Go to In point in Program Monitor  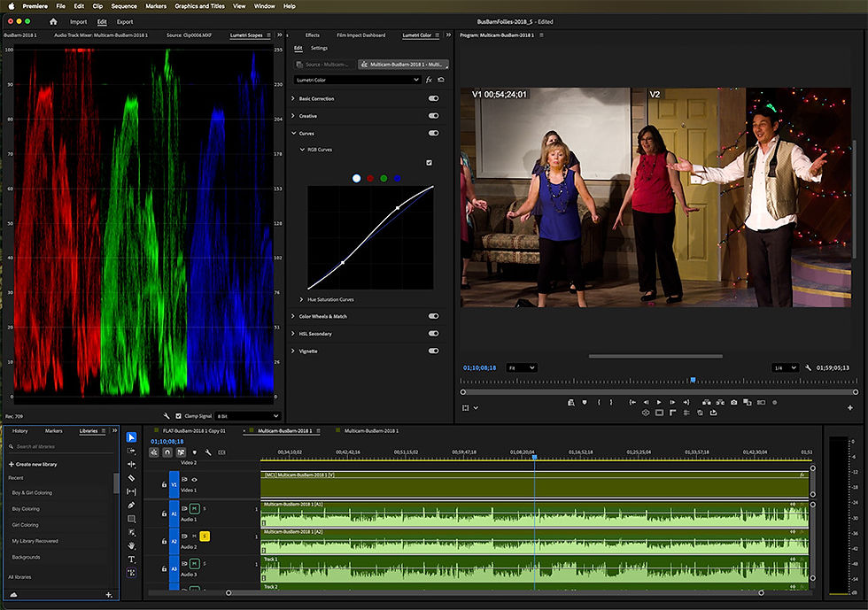click(x=632, y=403)
